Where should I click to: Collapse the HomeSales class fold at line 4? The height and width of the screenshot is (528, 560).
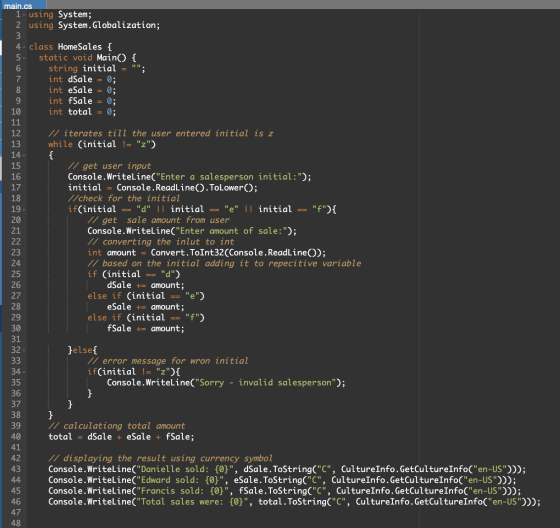(24, 47)
